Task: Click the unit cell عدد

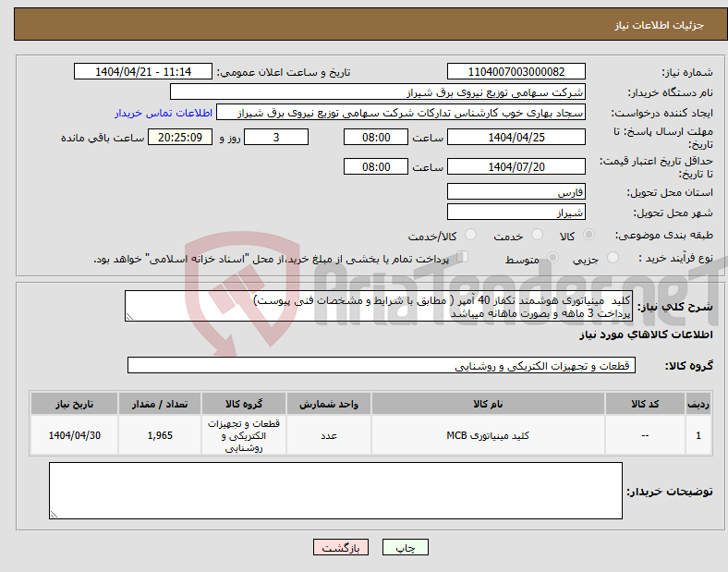Action: (x=329, y=435)
